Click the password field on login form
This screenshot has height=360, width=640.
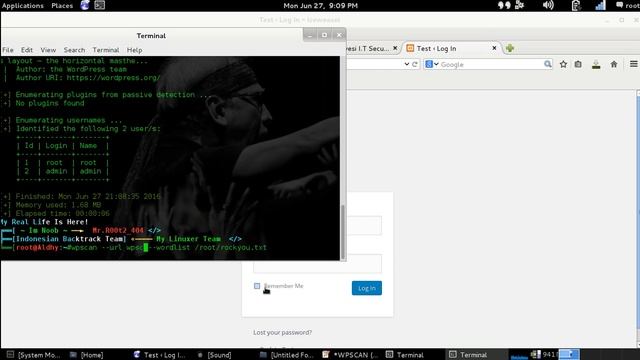318,263
